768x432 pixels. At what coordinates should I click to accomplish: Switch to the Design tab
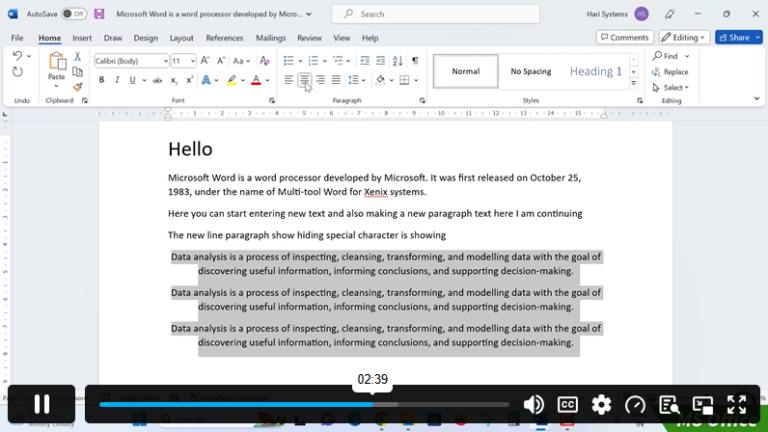(145, 38)
